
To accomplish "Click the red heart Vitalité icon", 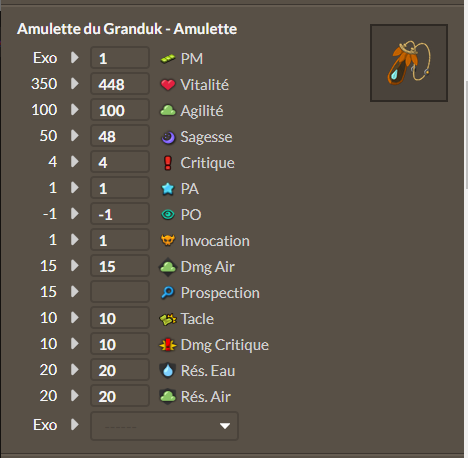I will (168, 85).
